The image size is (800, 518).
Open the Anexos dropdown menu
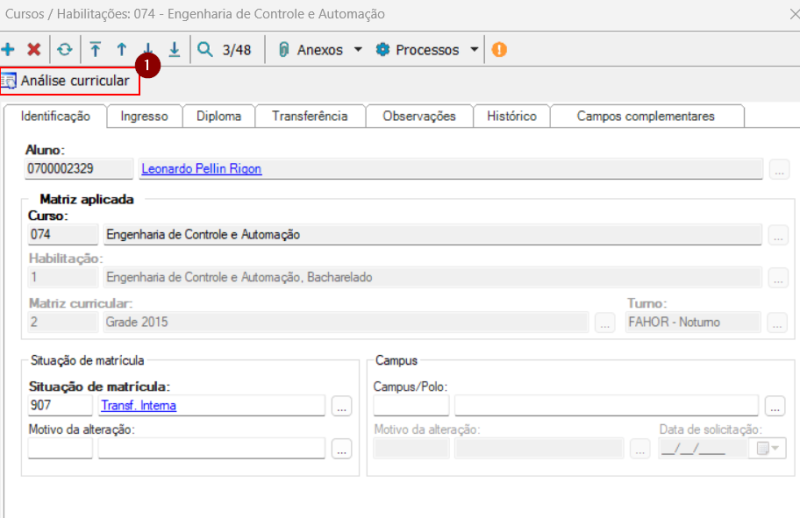pos(320,50)
